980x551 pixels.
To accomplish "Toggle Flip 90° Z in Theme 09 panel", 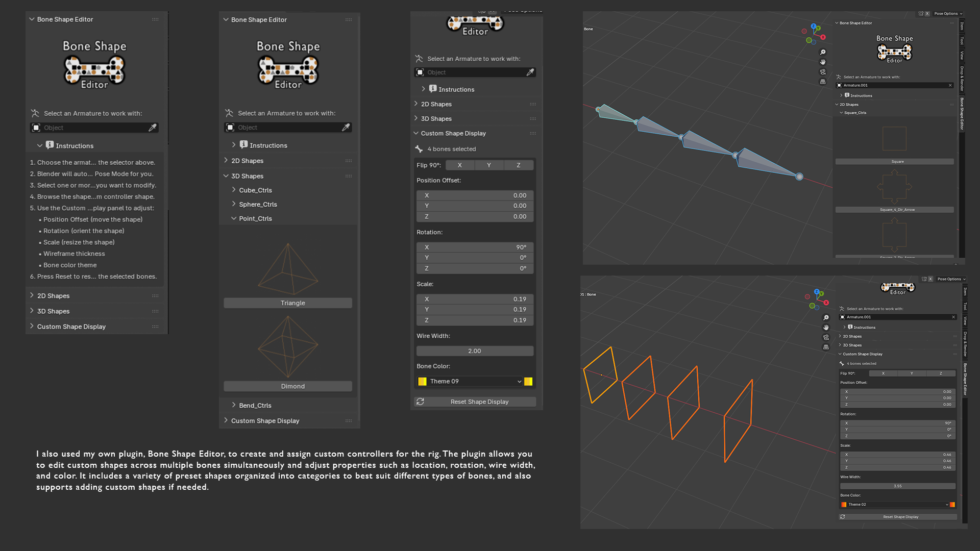I will 518,165.
